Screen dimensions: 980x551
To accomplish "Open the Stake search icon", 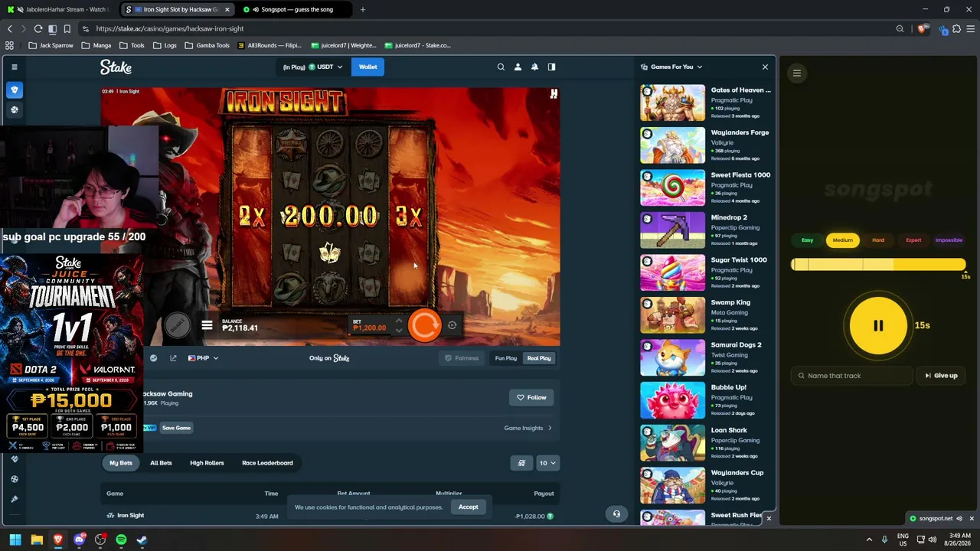I will [501, 67].
